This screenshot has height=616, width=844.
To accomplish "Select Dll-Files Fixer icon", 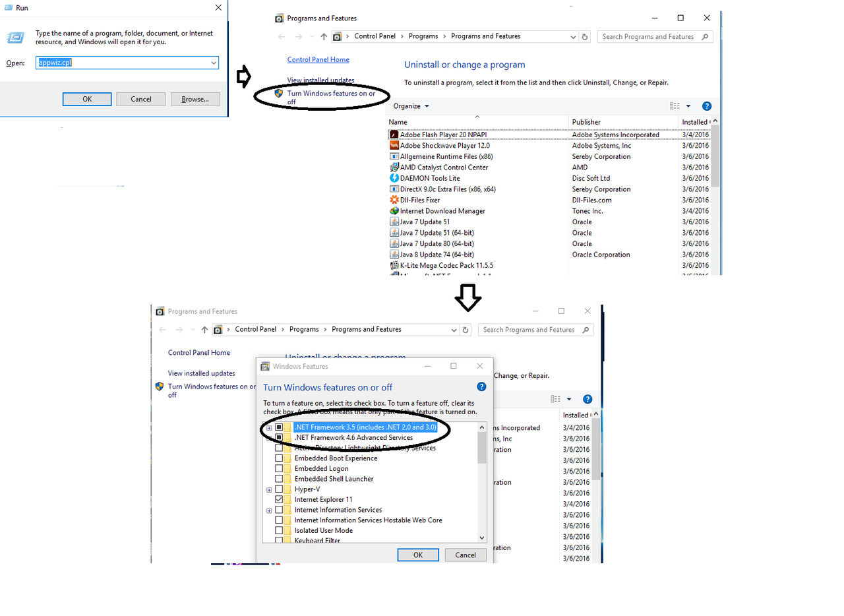I will [394, 200].
